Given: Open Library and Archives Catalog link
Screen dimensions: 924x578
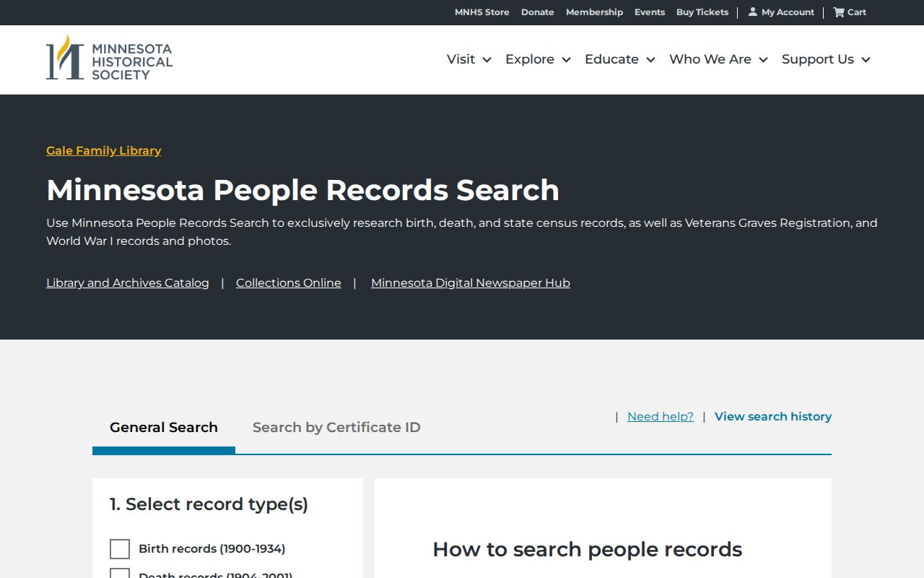Looking at the screenshot, I should (128, 283).
